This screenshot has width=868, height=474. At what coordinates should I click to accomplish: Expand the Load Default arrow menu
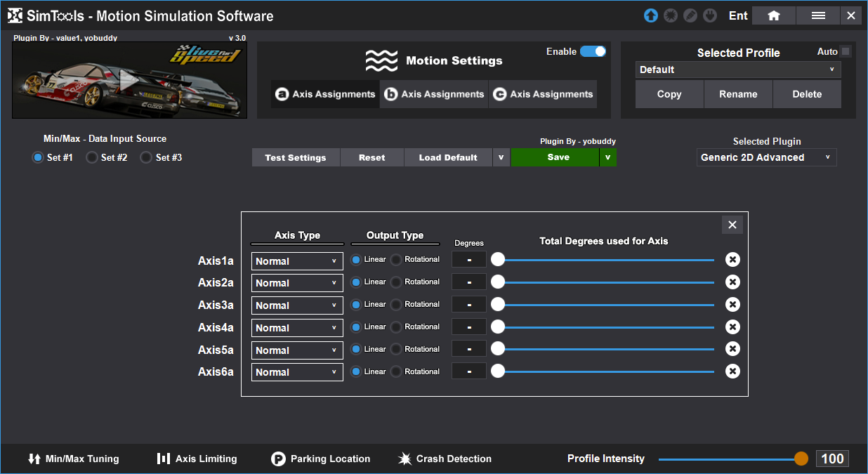pos(501,157)
